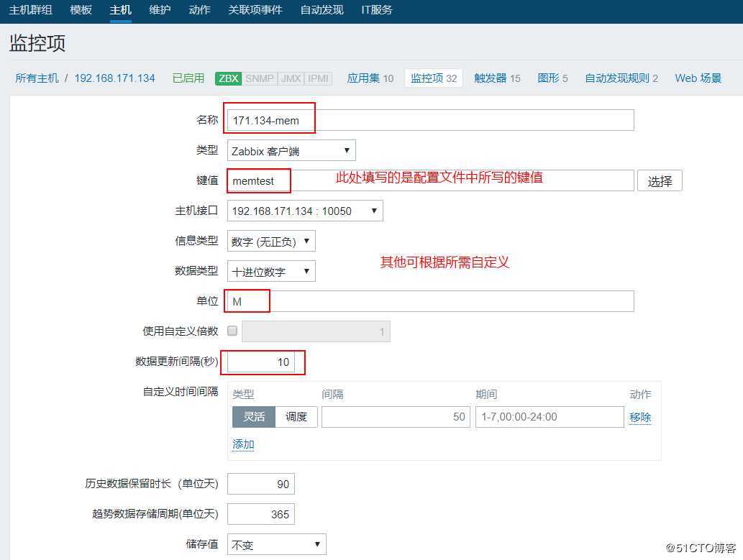Click the SNMP availability icon
The height and width of the screenshot is (560, 743).
[x=259, y=79]
